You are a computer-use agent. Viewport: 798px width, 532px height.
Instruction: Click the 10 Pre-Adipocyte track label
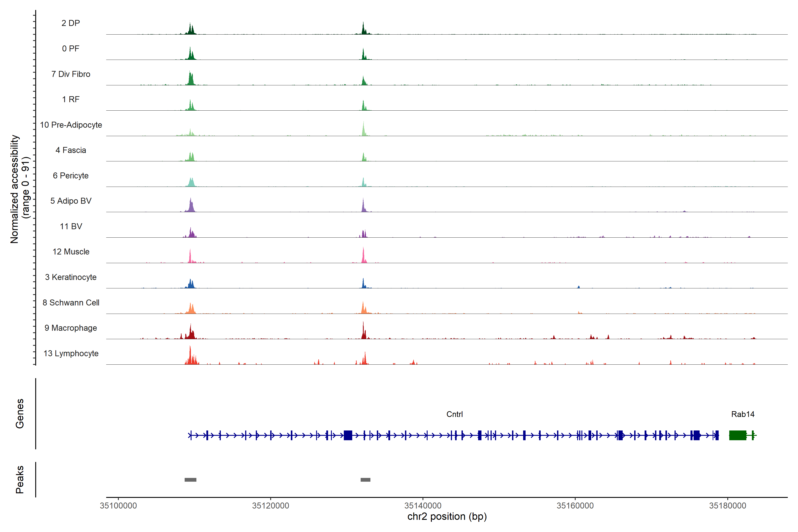coord(71,125)
